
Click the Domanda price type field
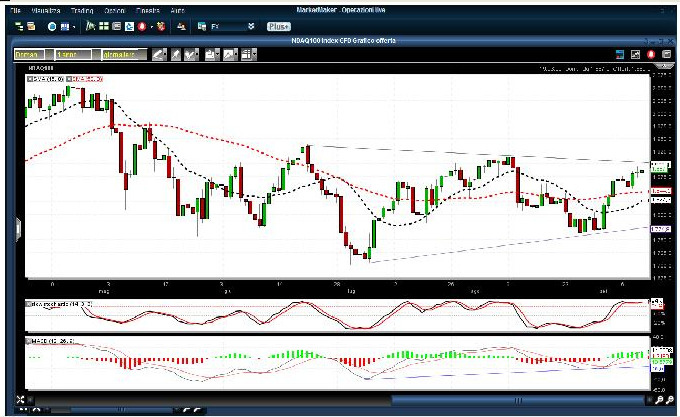point(32,54)
